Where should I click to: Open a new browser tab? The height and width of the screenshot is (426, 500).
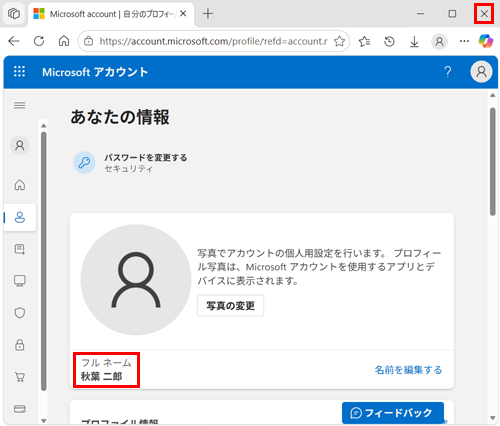208,14
